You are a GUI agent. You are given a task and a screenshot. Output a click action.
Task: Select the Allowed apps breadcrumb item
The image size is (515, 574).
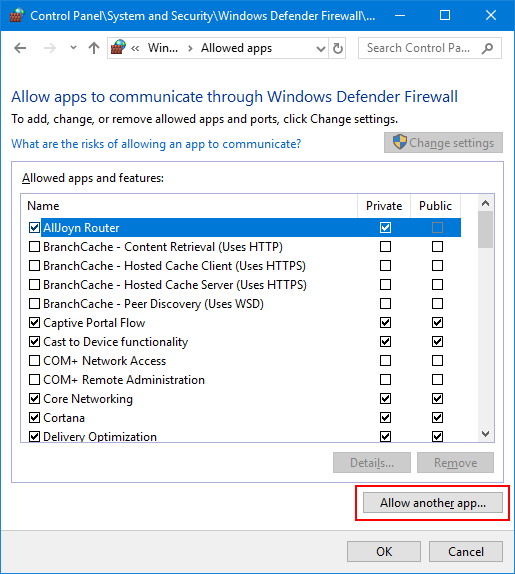236,48
